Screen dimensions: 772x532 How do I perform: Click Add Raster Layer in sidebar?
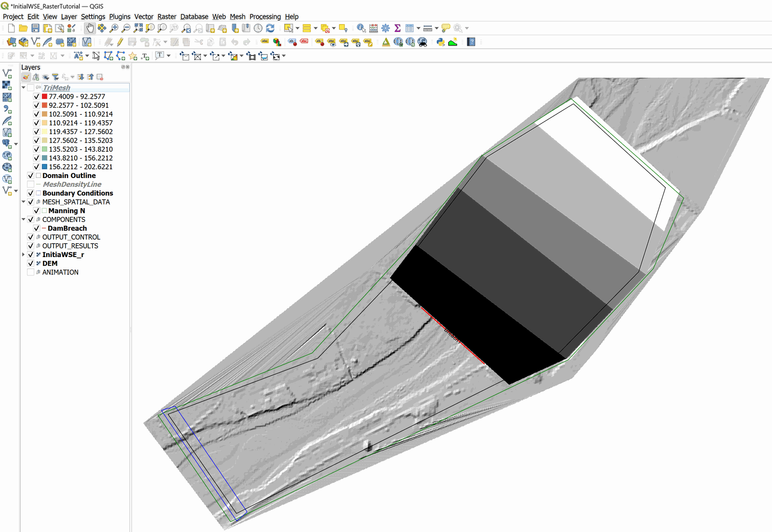point(7,85)
